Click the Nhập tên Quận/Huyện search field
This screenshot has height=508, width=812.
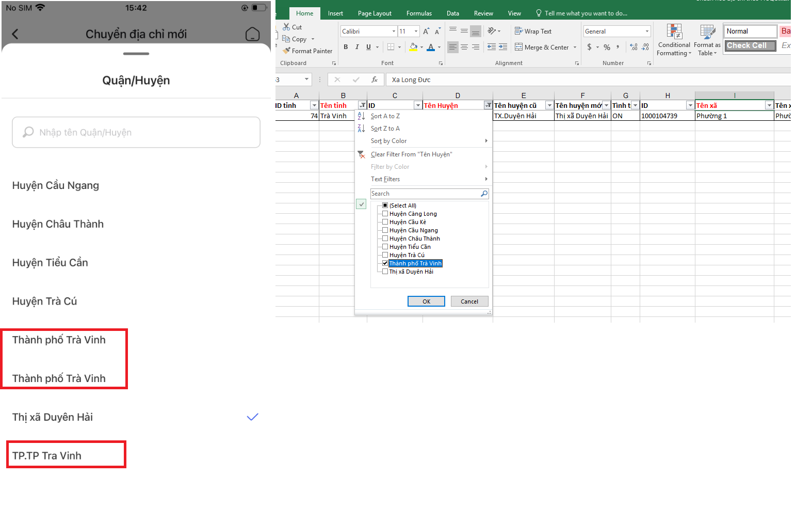pos(136,133)
